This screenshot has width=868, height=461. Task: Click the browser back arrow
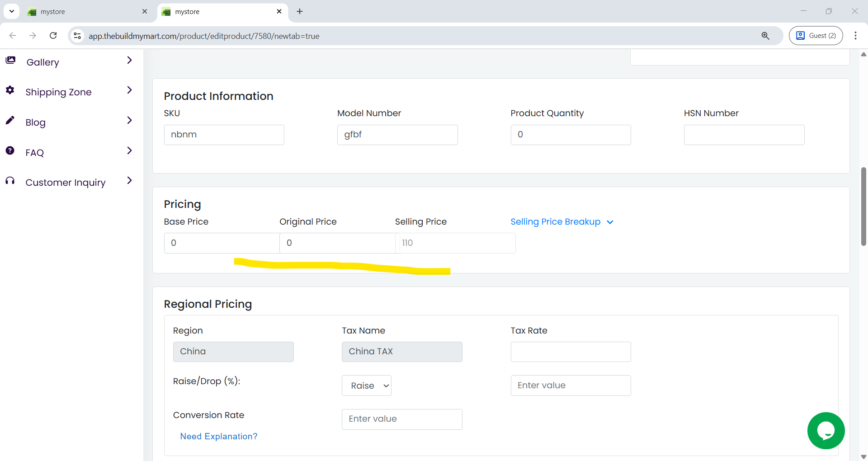tap(13, 36)
